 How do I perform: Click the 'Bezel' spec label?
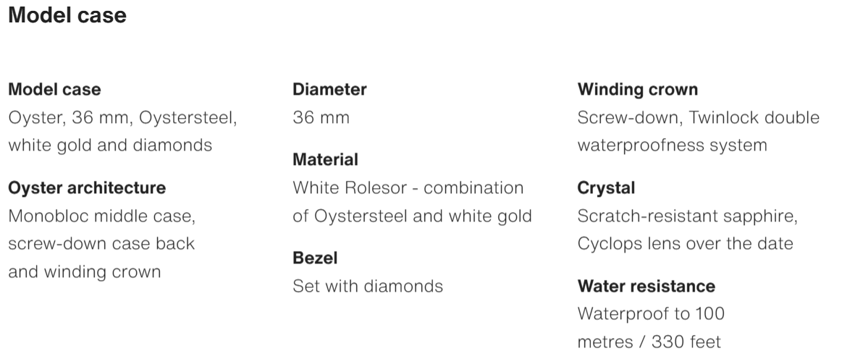(x=315, y=258)
